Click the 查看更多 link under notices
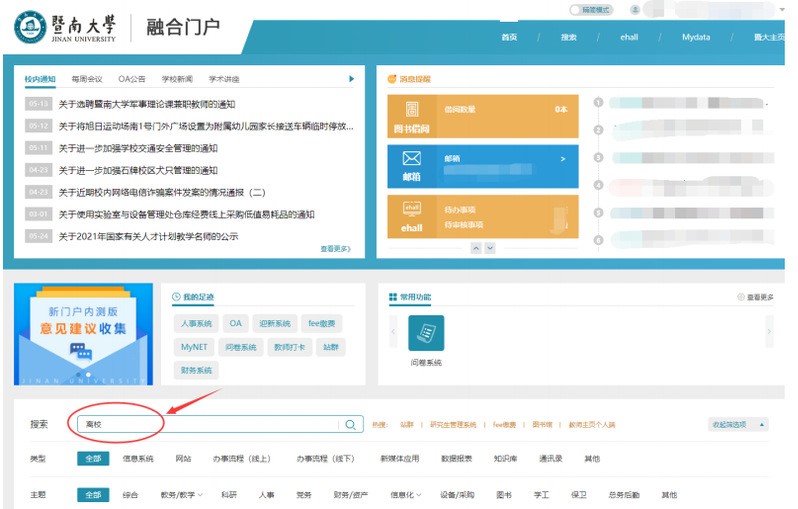 pyautogui.click(x=335, y=248)
